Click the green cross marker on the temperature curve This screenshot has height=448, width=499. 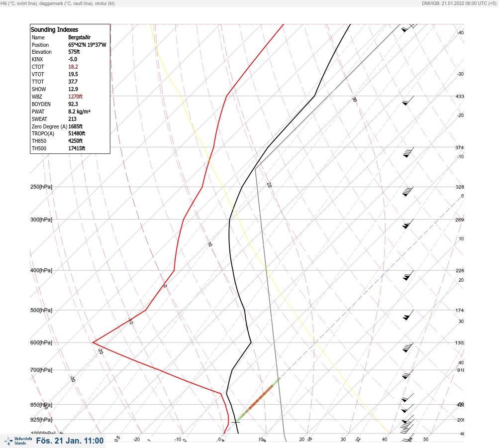tap(235, 422)
